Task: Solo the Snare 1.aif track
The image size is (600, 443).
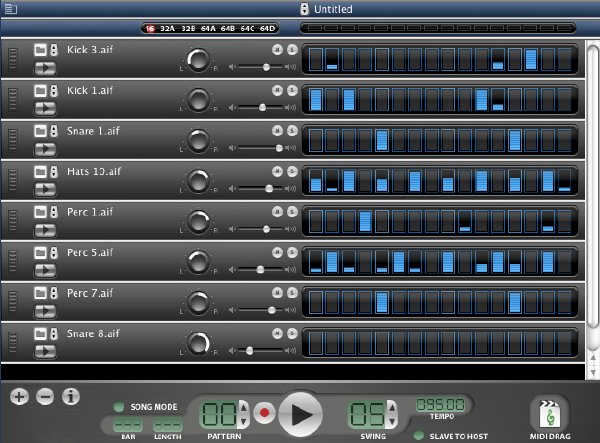Action: point(292,131)
